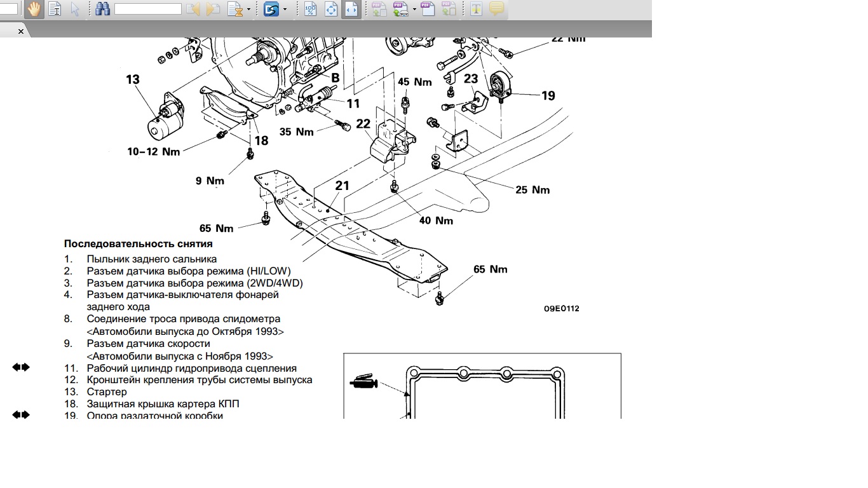This screenshot has width=868, height=488.
Task: Open the PDF print dropdown arrow
Action: [414, 10]
